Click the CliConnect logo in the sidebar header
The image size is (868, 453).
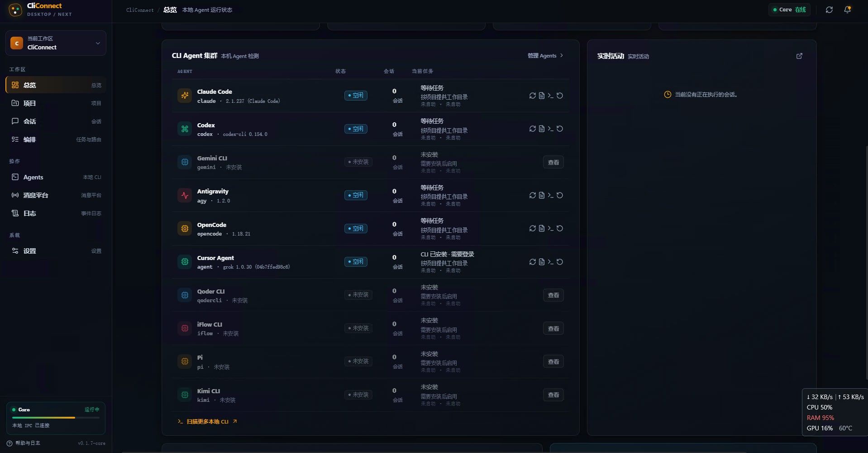point(15,10)
